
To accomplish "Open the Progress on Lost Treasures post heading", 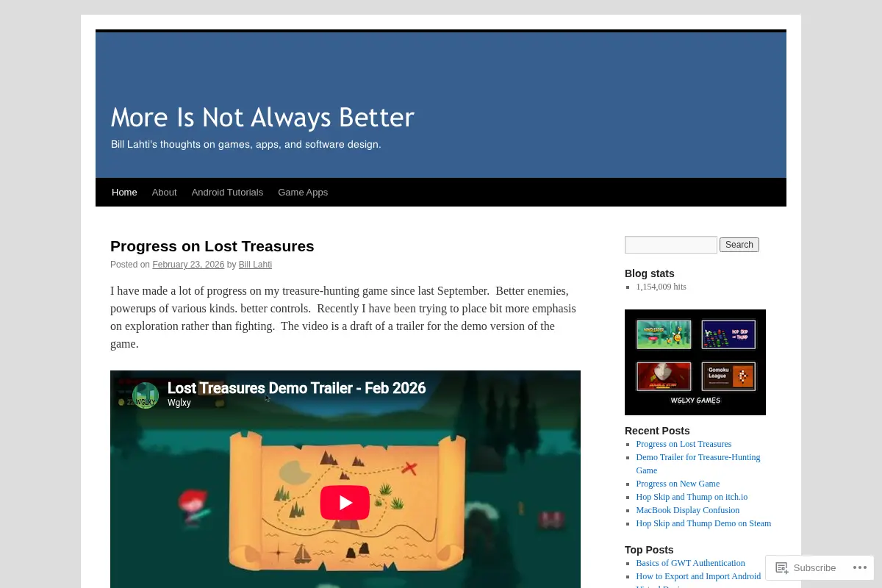I will [212, 246].
